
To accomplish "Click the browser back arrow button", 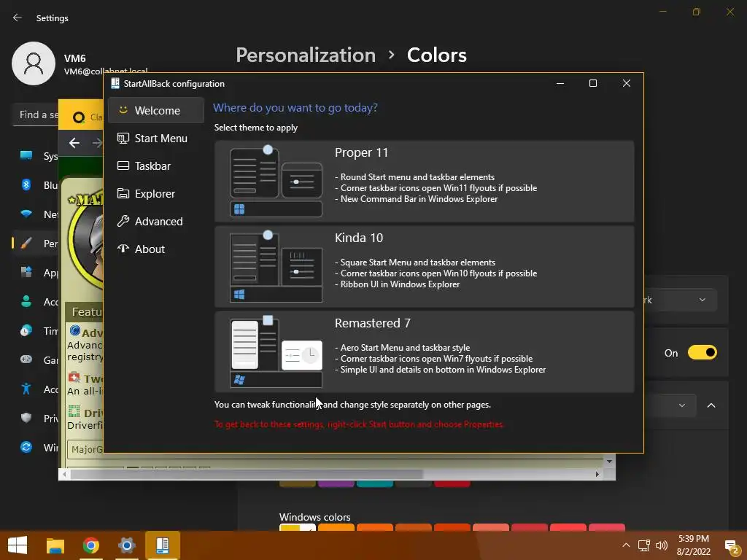I will coord(74,143).
